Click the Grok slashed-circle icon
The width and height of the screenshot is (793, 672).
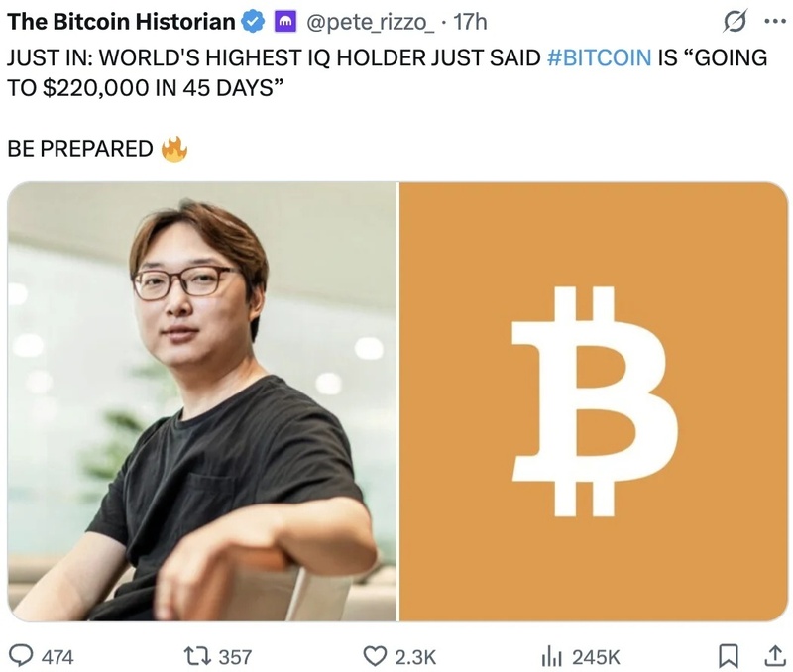pyautogui.click(x=735, y=22)
